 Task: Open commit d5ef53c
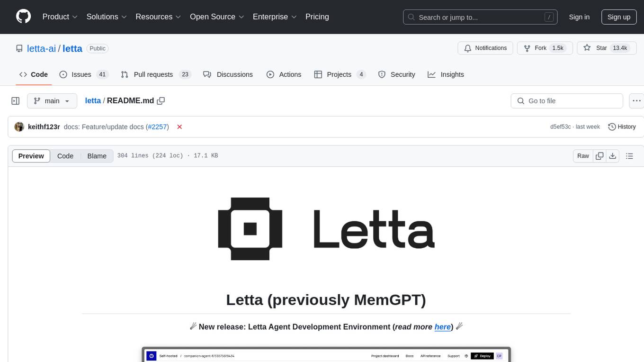click(x=561, y=127)
